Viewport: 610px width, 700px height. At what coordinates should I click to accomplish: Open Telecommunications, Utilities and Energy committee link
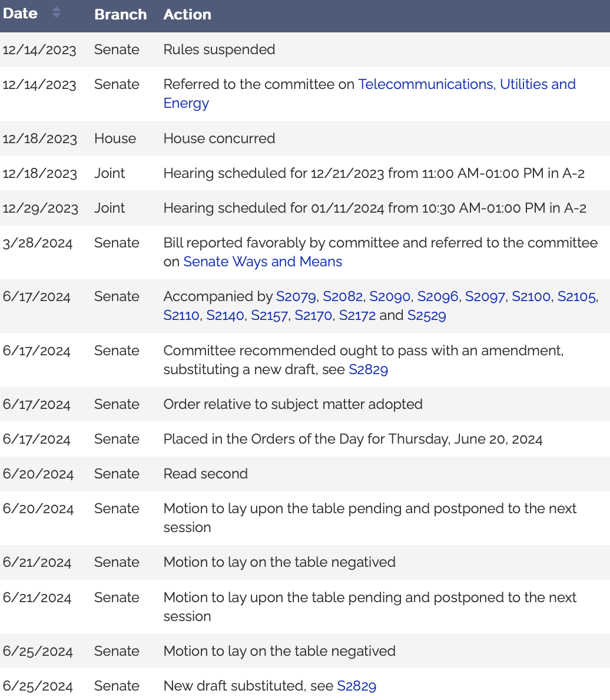[x=466, y=84]
